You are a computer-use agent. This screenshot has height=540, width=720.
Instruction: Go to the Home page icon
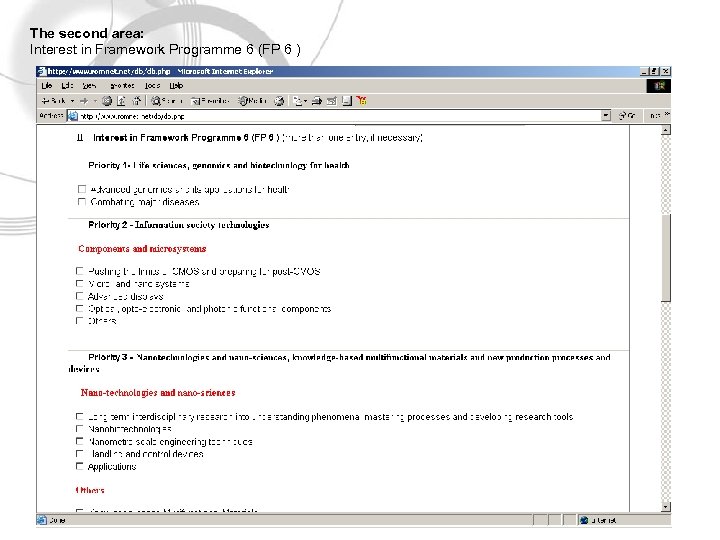pyautogui.click(x=136, y=101)
